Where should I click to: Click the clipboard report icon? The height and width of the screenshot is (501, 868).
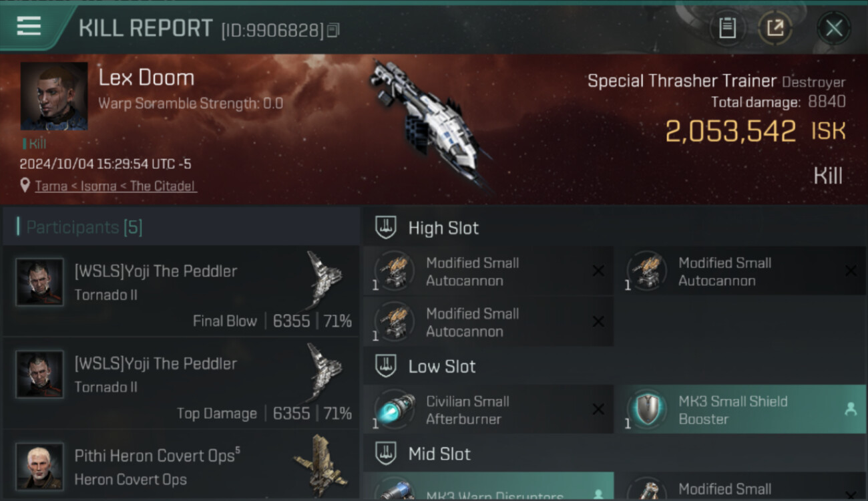(x=727, y=28)
